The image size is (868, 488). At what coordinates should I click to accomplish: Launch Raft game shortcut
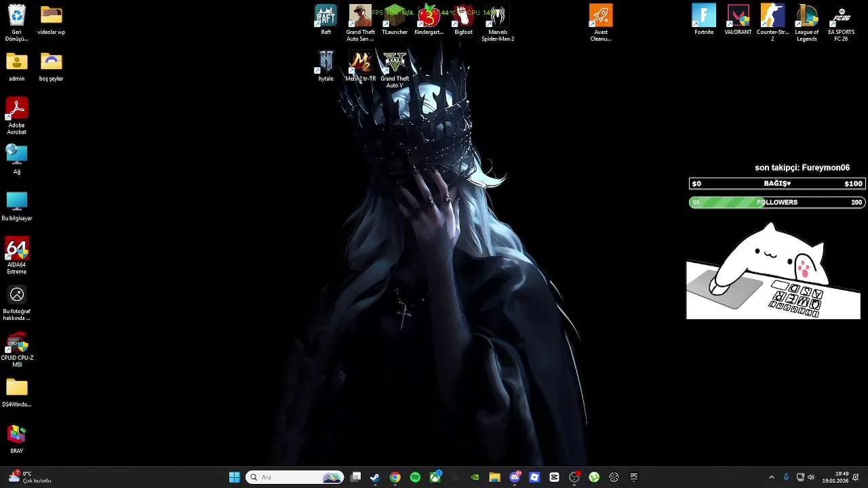[325, 20]
